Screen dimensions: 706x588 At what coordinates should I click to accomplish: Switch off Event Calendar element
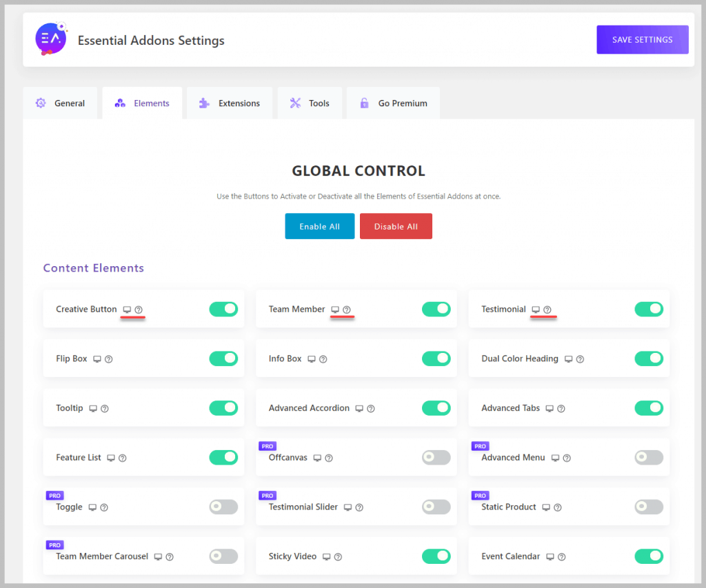coord(649,557)
